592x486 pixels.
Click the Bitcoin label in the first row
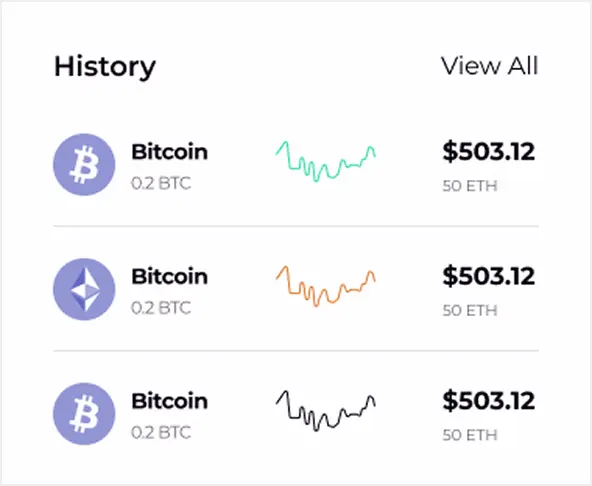(170, 152)
